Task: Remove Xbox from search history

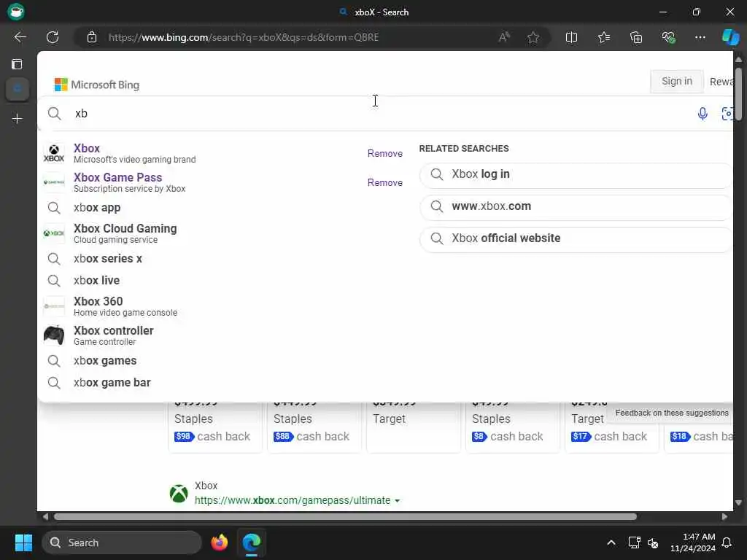Action: 385,153
